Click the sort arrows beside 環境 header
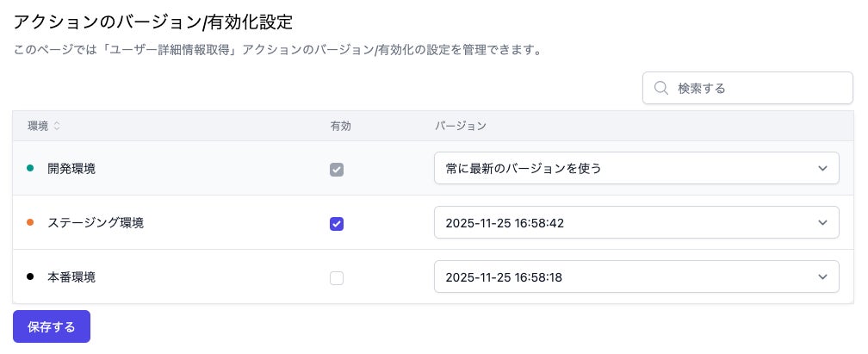This screenshot has width=868, height=354. tap(57, 126)
